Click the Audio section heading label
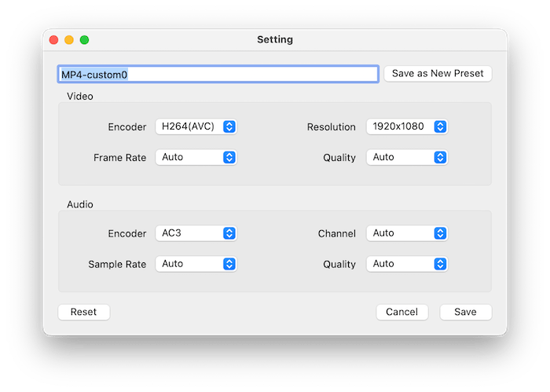The width and height of the screenshot is (550, 392). pyautogui.click(x=79, y=204)
